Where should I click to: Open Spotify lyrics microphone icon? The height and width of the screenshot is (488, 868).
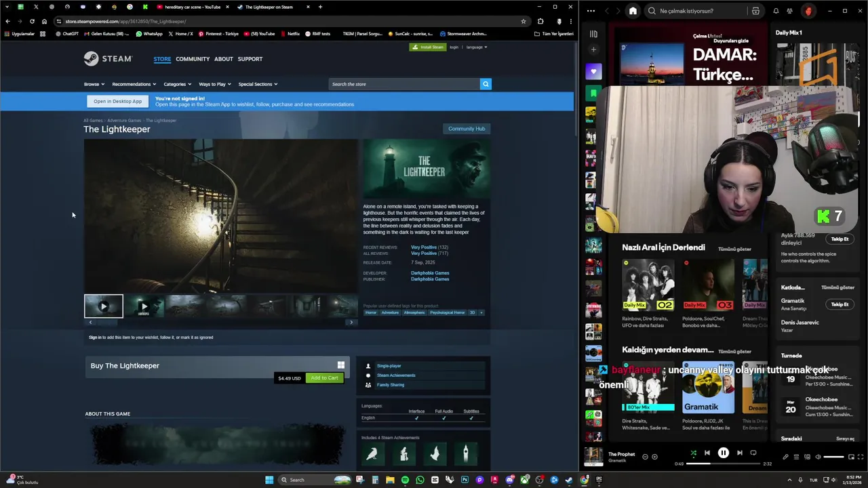[785, 457]
